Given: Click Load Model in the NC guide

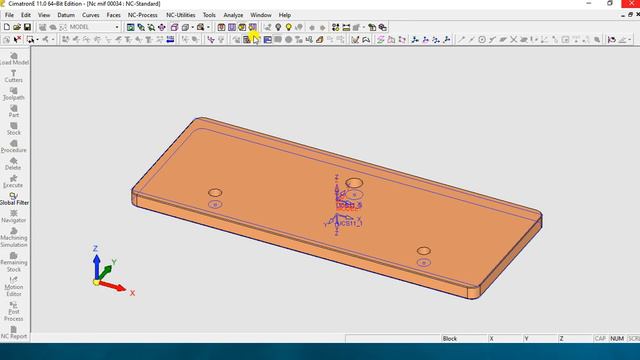Looking at the screenshot, I should (x=14, y=59).
